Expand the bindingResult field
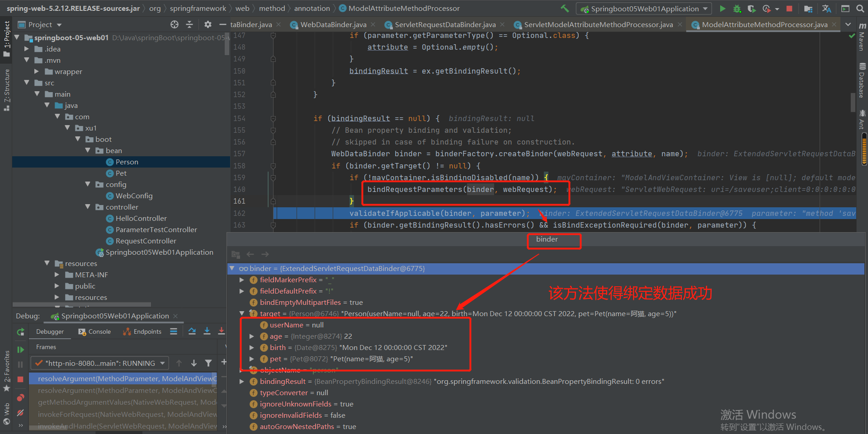868x434 pixels. pyautogui.click(x=242, y=382)
